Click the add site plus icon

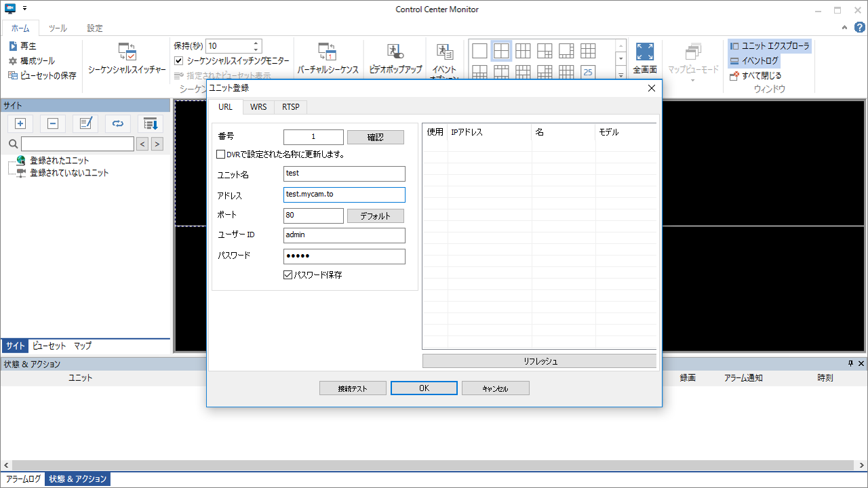pyautogui.click(x=20, y=123)
